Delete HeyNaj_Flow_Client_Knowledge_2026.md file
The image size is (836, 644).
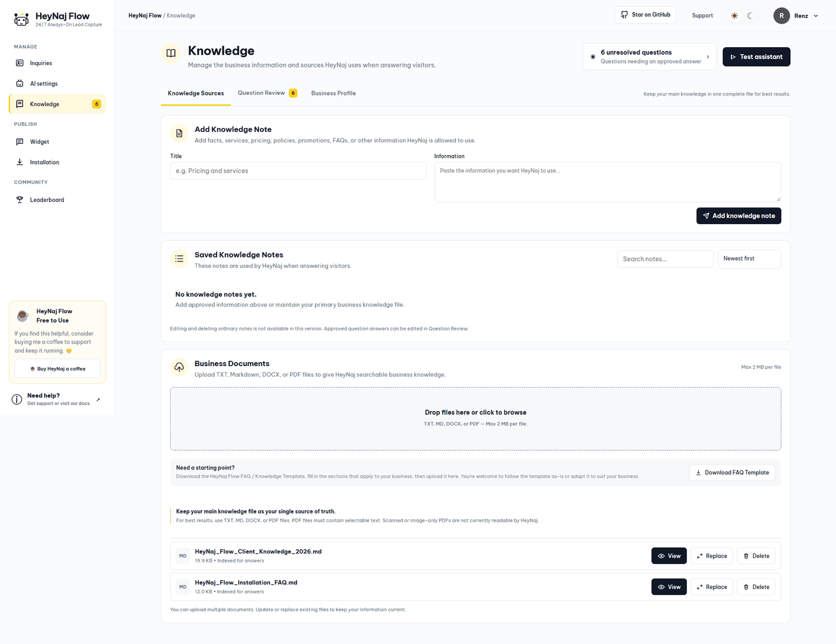click(x=756, y=556)
